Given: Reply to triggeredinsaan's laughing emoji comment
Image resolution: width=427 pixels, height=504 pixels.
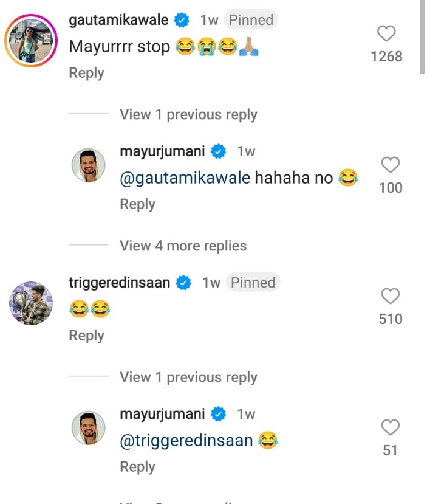Looking at the screenshot, I should (x=86, y=336).
